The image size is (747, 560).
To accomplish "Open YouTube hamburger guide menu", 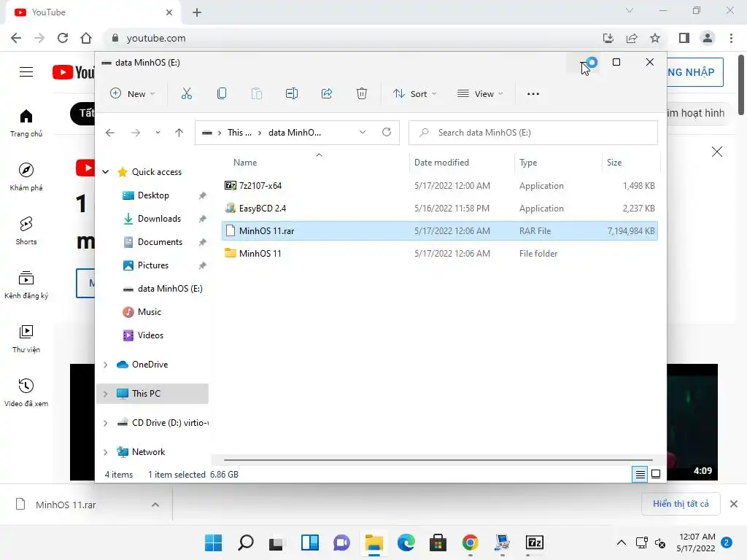I will [x=26, y=72].
